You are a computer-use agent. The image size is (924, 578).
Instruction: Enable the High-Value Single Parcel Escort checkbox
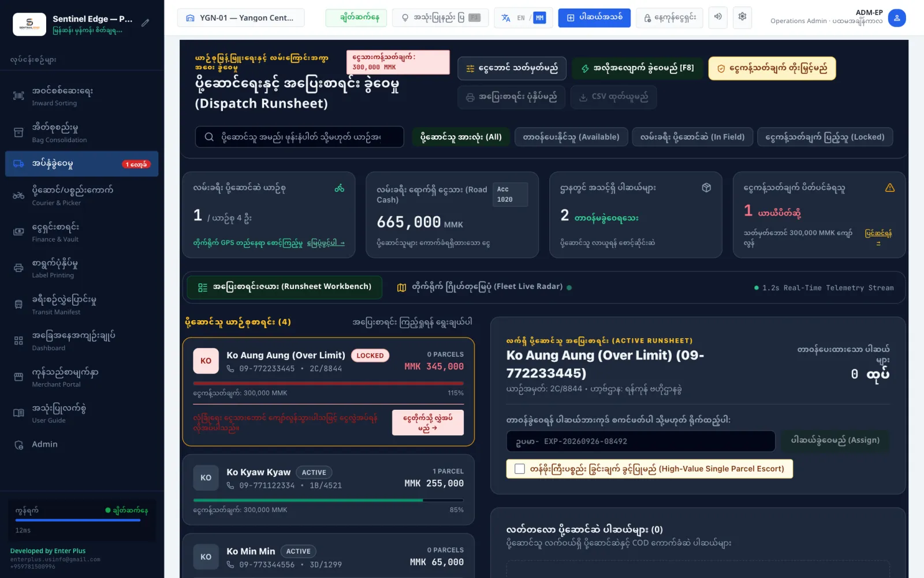tap(520, 469)
